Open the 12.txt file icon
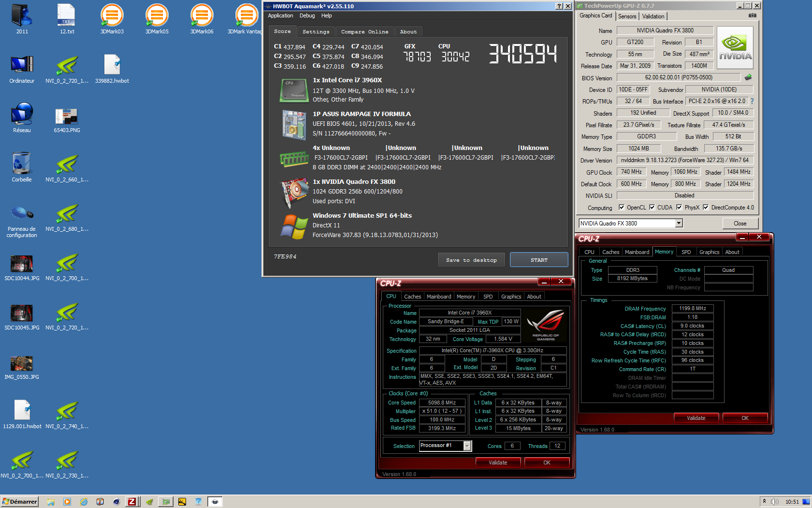This screenshot has width=812, height=508. pos(67,19)
